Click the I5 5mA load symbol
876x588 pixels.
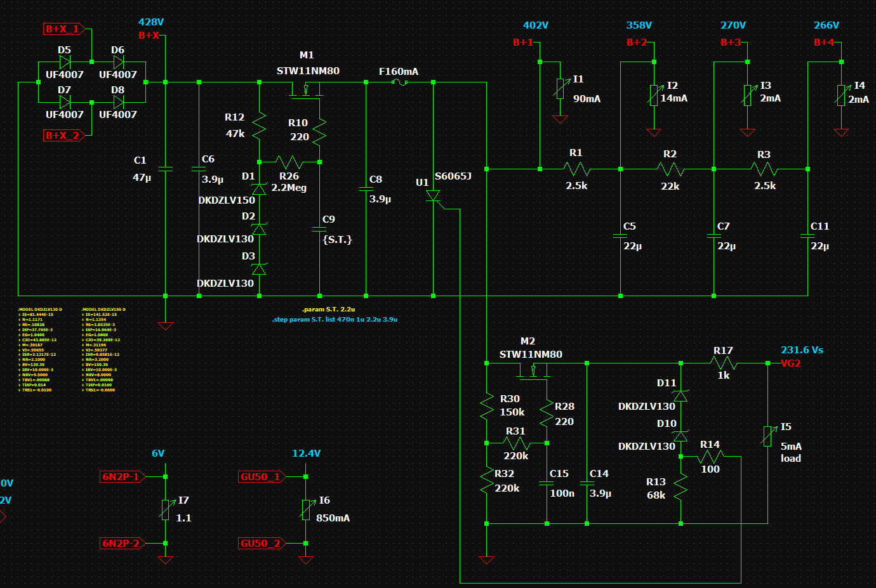[x=767, y=436]
